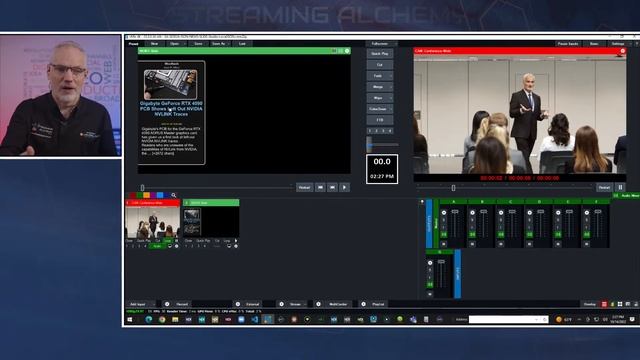Click the Cut transition button
640x360 pixels.
[x=380, y=64]
